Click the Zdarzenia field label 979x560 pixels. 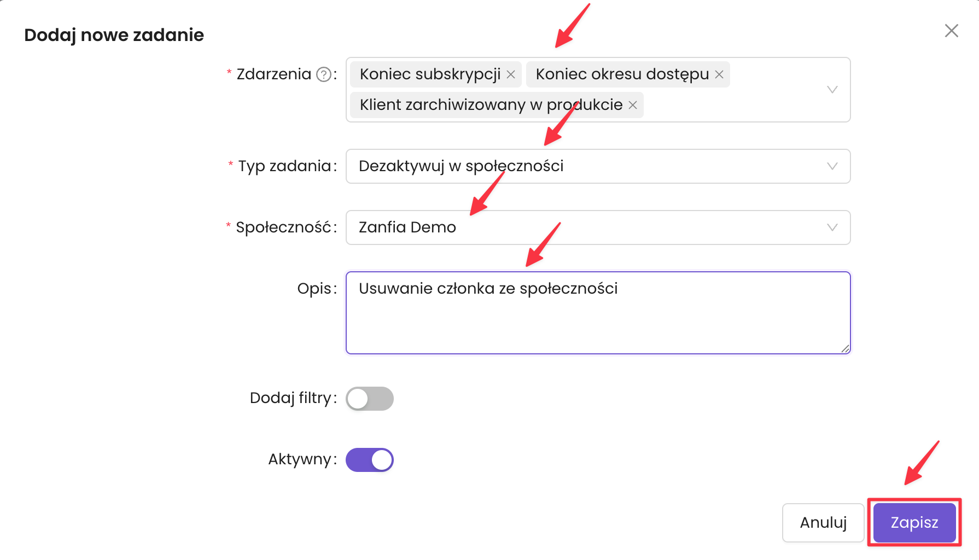273,74
